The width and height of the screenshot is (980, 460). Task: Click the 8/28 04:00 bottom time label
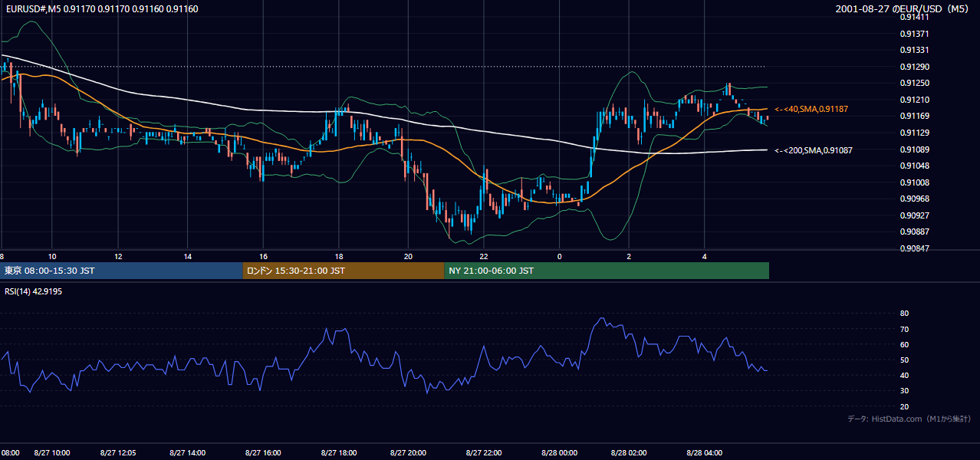point(705,453)
